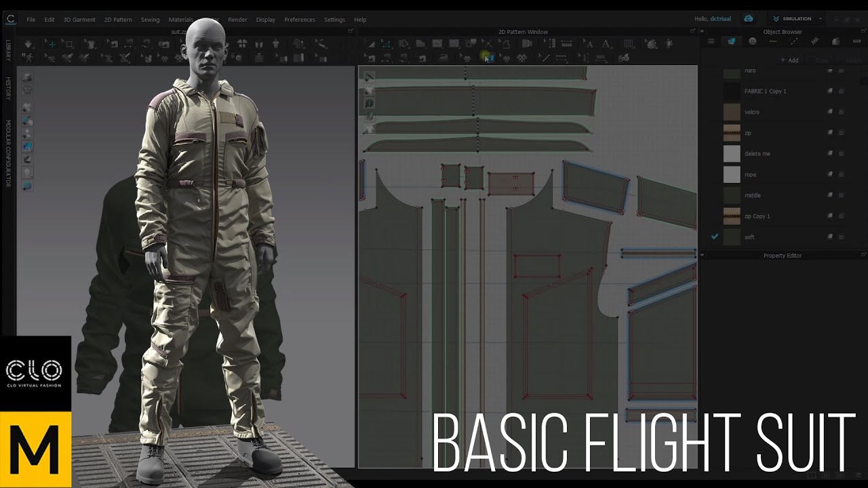This screenshot has height=488, width=868.
Task: Open the Preferences menu
Action: pyautogui.click(x=300, y=20)
